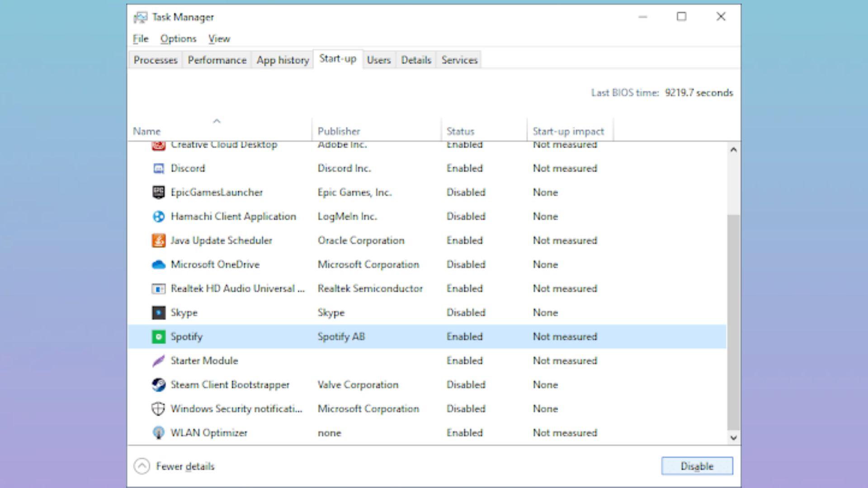Click the EpicGamesLauncher icon
The height and width of the screenshot is (488, 868).
point(158,192)
